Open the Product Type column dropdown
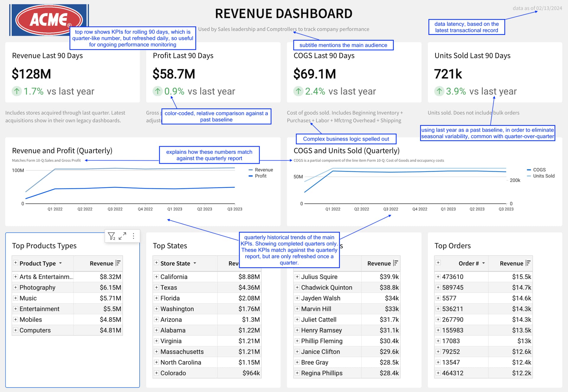568x392 pixels. [61, 263]
